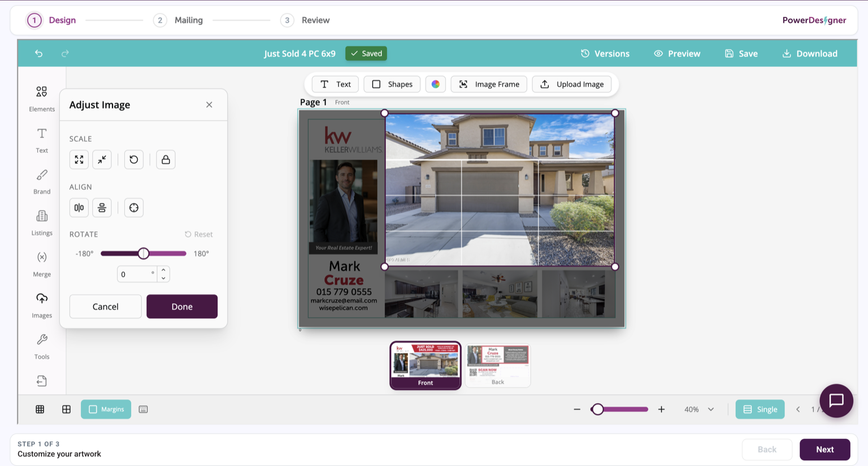Reset image scale with the rotate-back icon
Screen dimensions: 868x466
pos(134,159)
